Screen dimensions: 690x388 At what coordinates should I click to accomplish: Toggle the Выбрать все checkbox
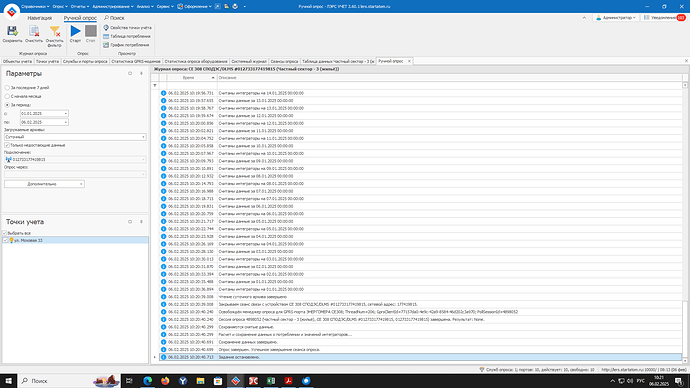click(4, 233)
